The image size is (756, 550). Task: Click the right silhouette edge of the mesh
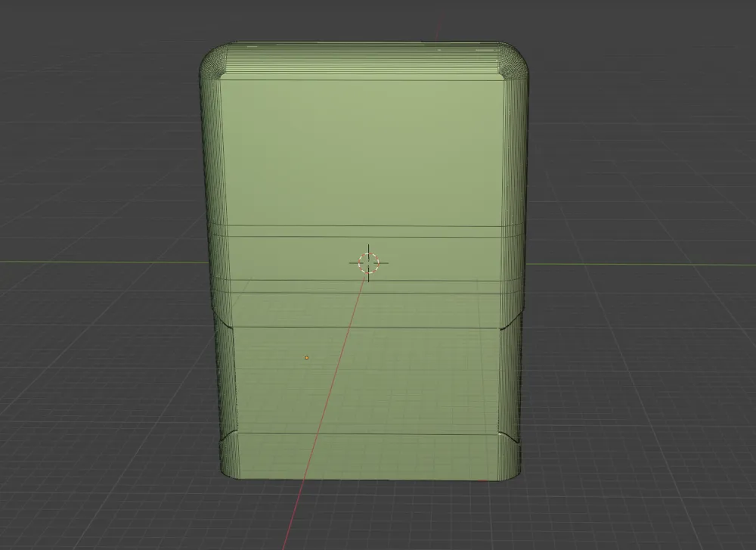(520, 227)
